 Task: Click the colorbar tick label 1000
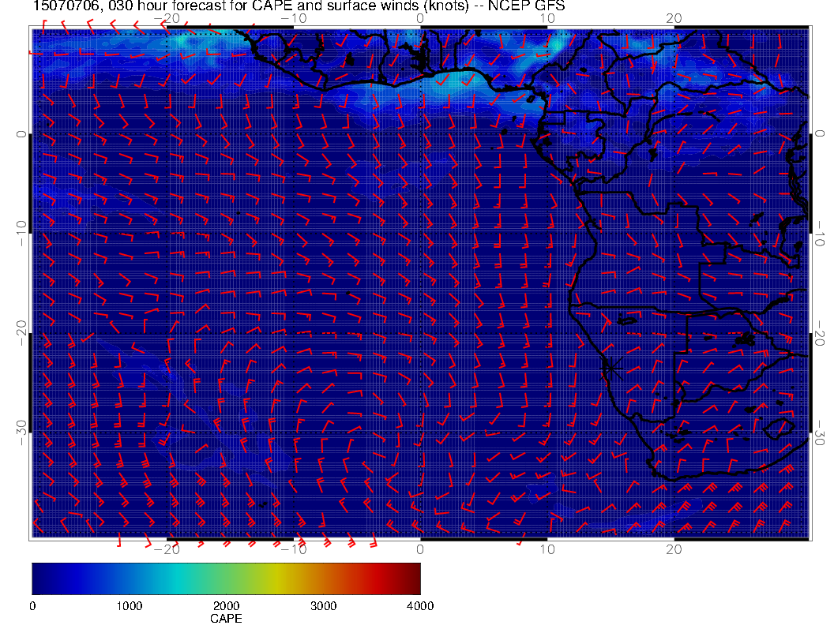(130, 606)
